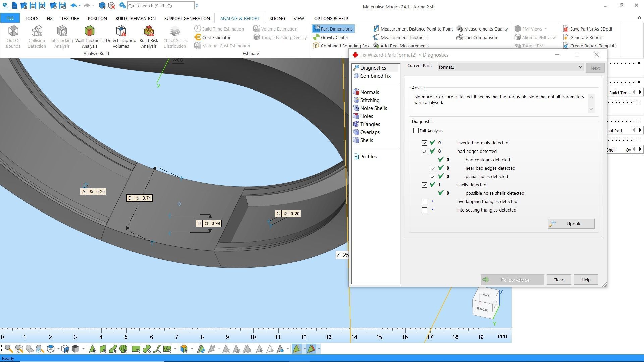Click Add Real Measurements
The height and width of the screenshot is (362, 644).
click(x=401, y=46)
